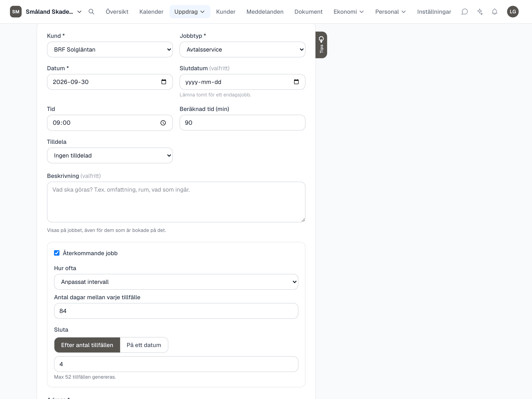The height and width of the screenshot is (399, 532).
Task: Expand the Personal menu
Action: 390,12
